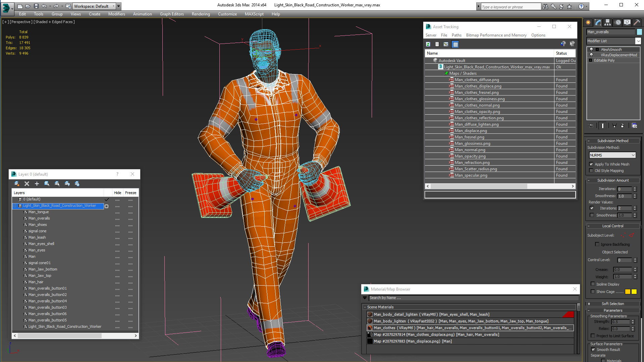644x362 pixels.
Task: Toggle MeshSmooth modifier lightbulb on or off
Action: [x=591, y=50]
